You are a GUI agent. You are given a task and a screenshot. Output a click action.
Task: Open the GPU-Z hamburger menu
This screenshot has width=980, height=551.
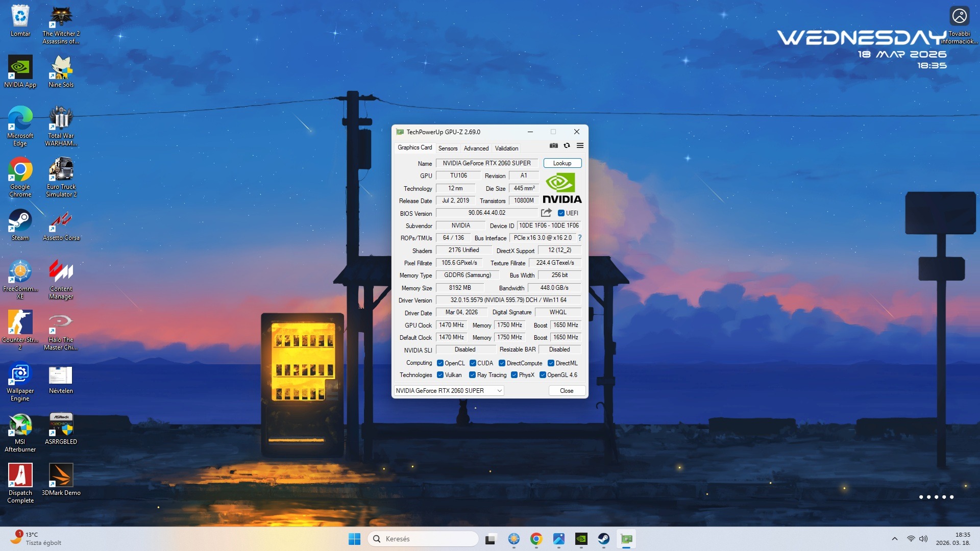pyautogui.click(x=580, y=145)
